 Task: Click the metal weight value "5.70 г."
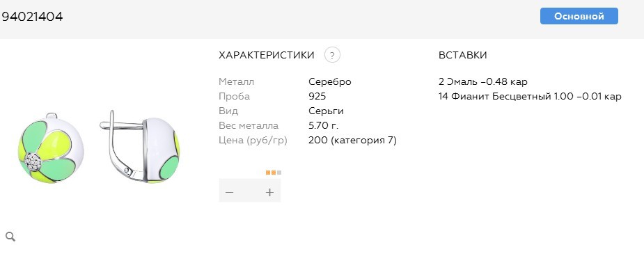coord(324,125)
